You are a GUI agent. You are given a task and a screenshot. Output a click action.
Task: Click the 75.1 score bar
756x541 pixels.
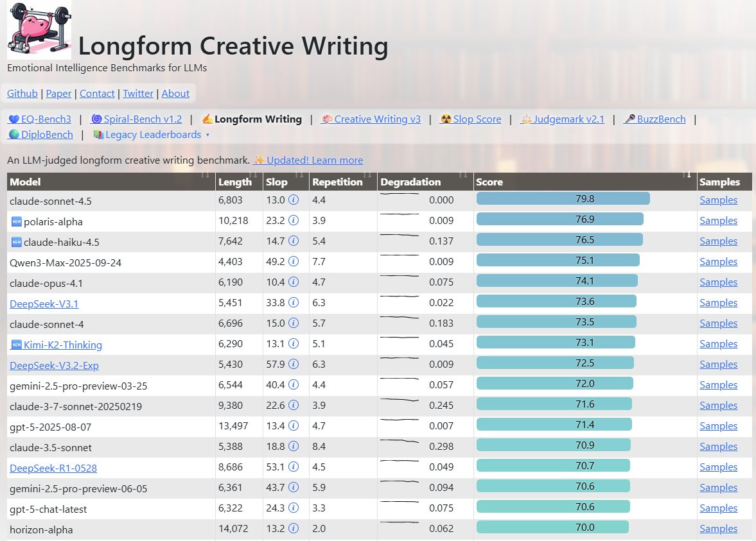coord(558,260)
